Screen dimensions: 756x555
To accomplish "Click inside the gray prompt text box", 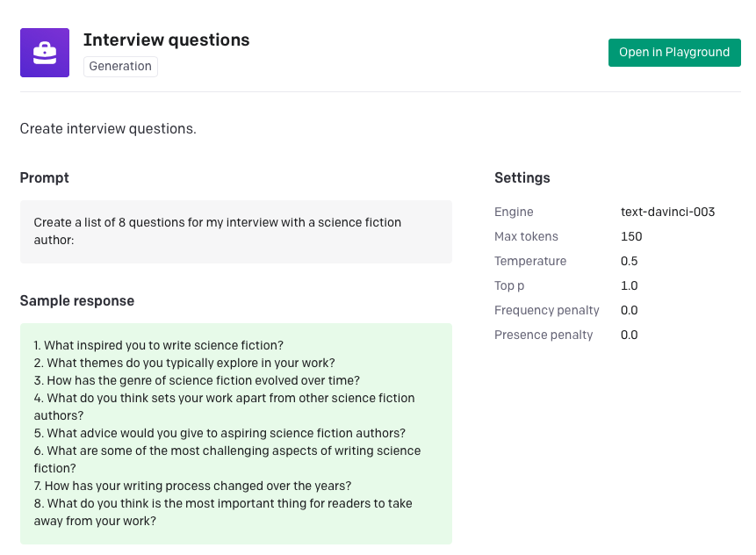I will click(235, 231).
